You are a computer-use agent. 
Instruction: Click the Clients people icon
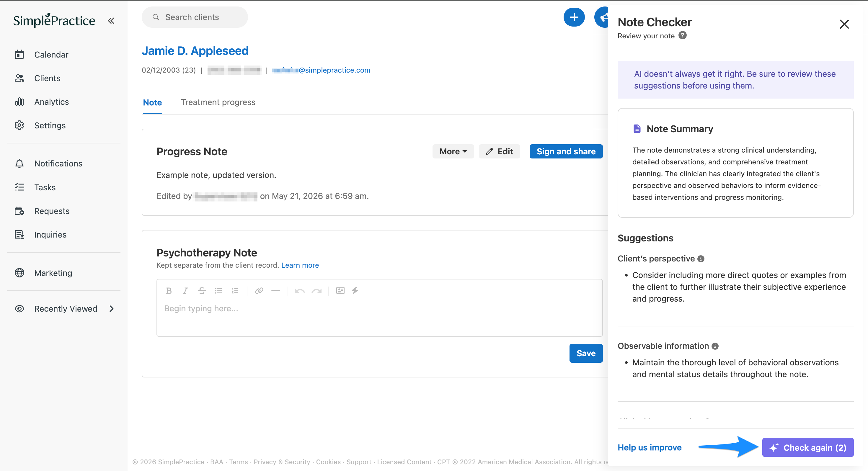[19, 78]
